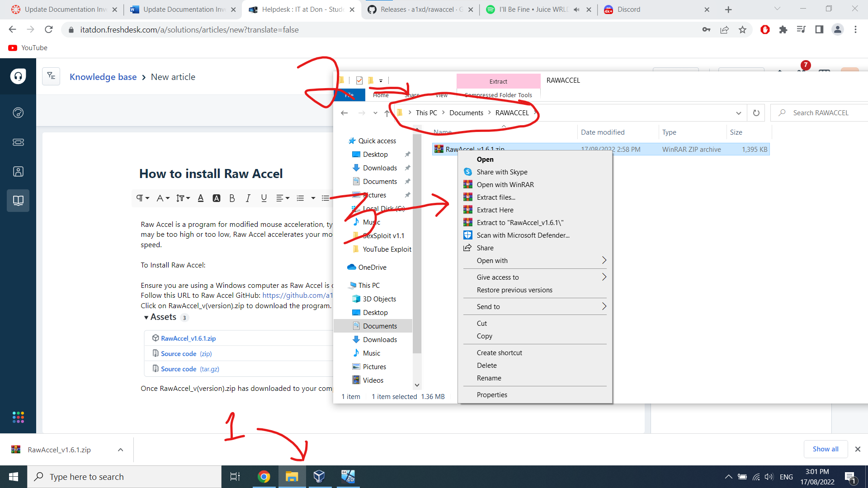Open the text alignment dropdown
868x488 pixels.
pos(283,198)
